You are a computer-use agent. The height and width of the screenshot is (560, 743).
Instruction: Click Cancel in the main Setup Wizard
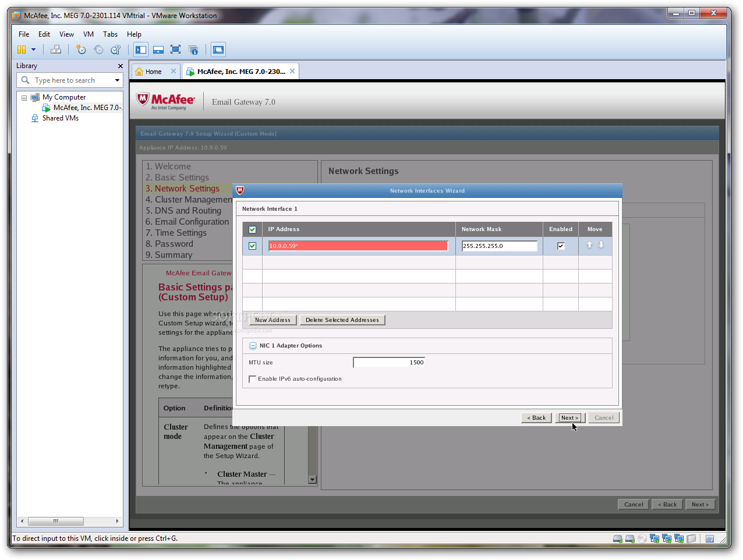(x=634, y=505)
